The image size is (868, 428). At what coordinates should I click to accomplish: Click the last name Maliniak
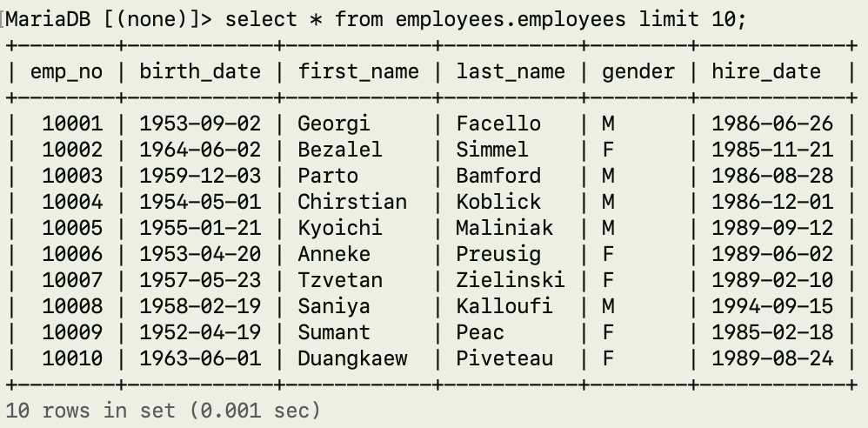(x=504, y=228)
